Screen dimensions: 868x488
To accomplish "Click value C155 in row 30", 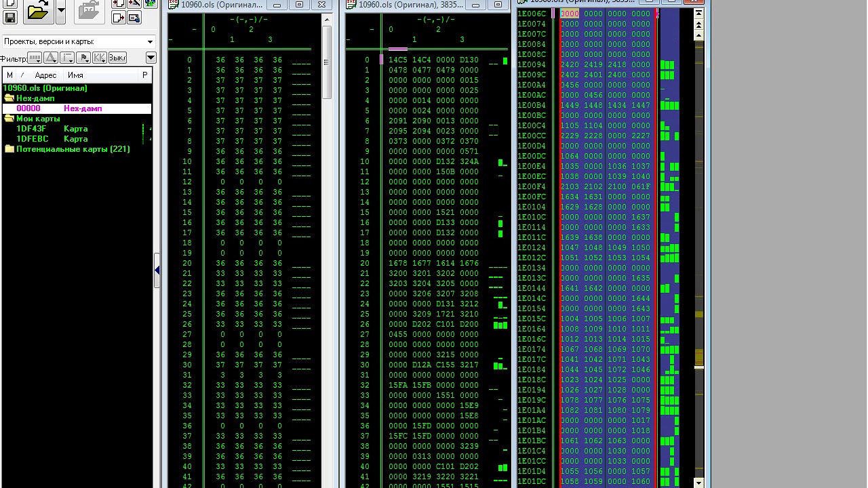I will pyautogui.click(x=446, y=365).
